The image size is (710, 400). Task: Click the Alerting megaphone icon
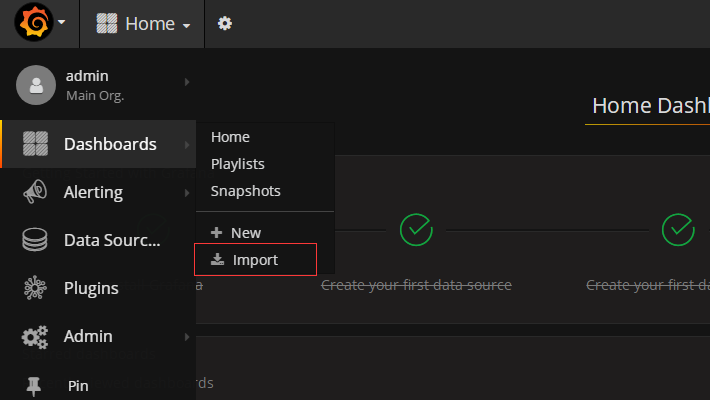(35, 192)
